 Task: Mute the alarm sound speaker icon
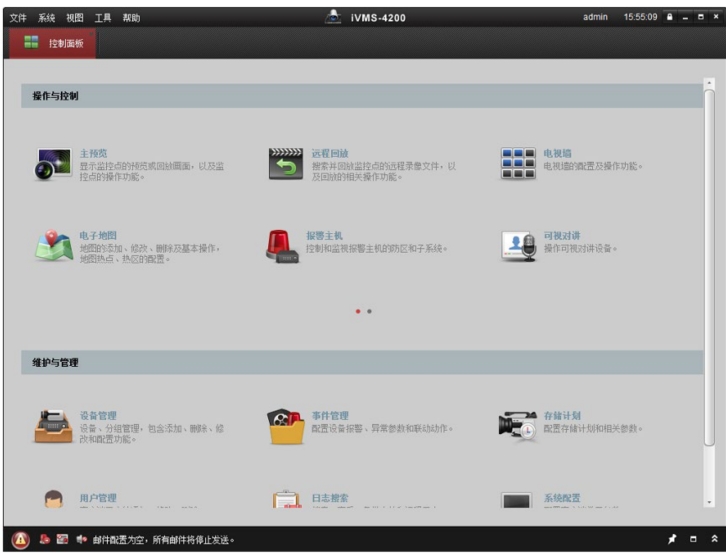click(x=82, y=539)
